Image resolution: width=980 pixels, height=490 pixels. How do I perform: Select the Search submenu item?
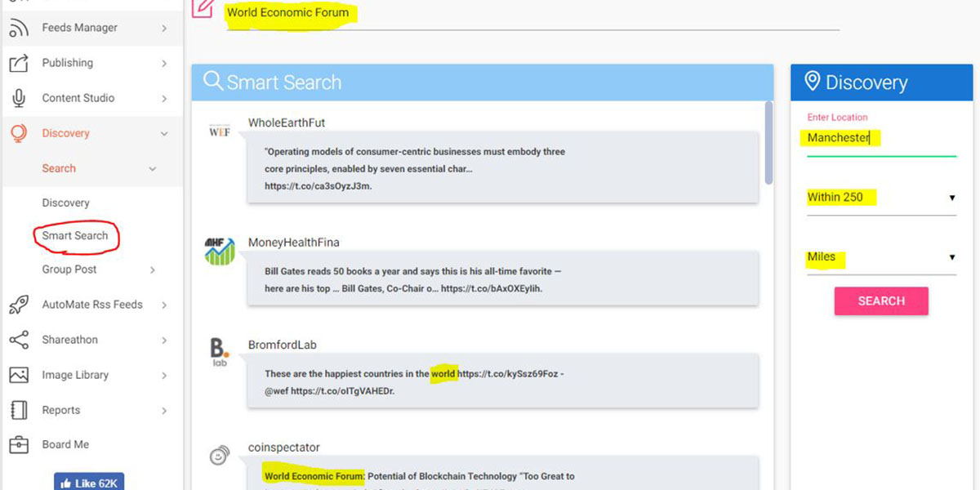[59, 168]
